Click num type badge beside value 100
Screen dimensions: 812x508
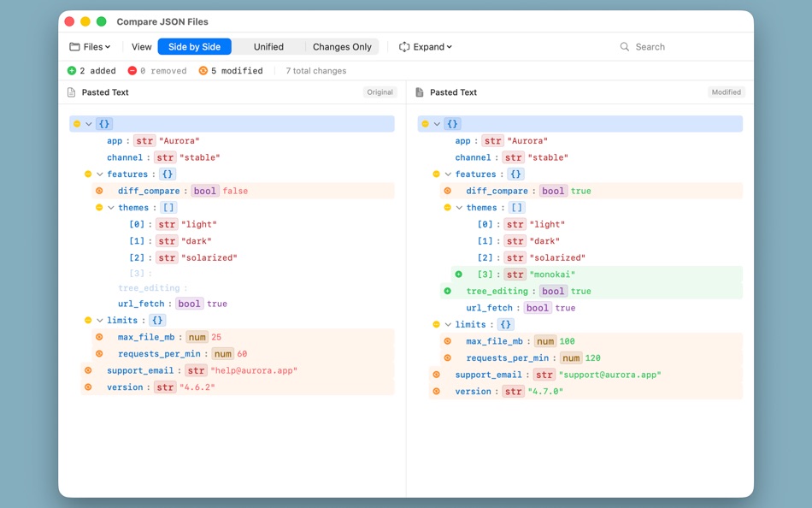545,341
